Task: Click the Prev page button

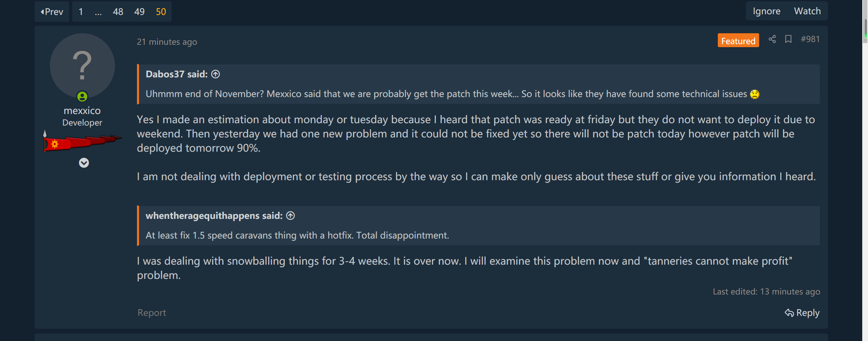Action: click(x=52, y=12)
